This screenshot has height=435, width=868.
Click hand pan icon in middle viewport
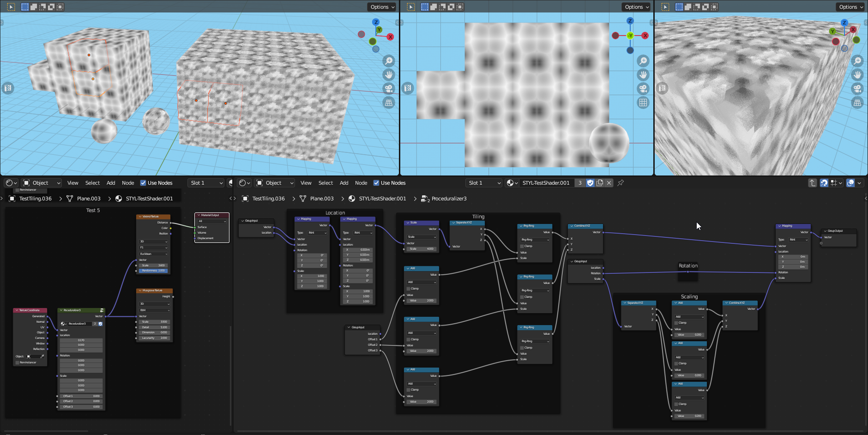643,75
